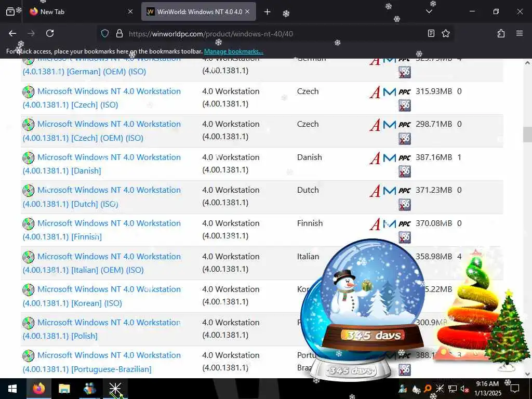Click the 371.23MB size in Dutch row

click(x=434, y=190)
